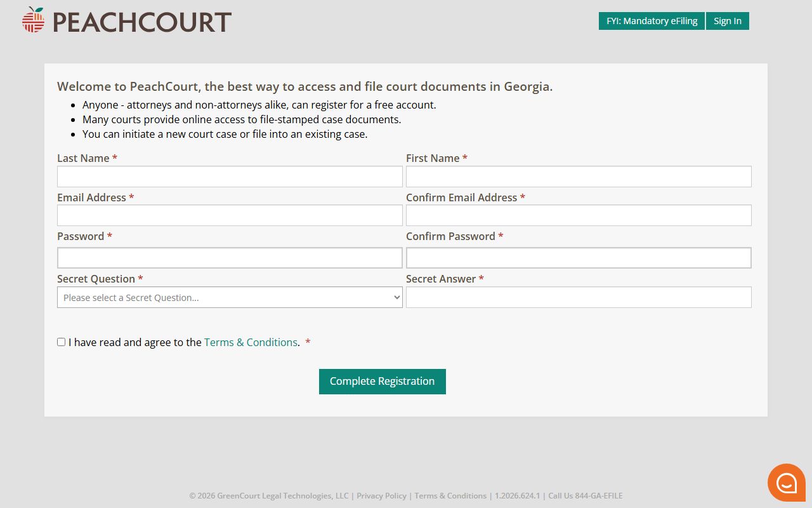812x508 pixels.
Task: Go to Sign In page
Action: click(x=728, y=21)
